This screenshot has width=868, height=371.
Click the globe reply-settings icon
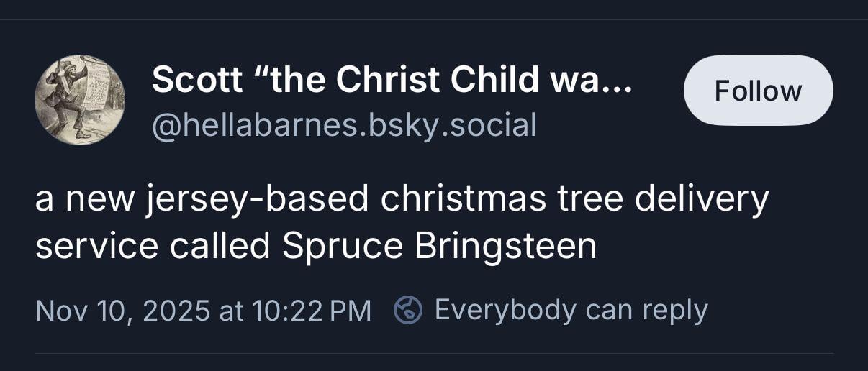pyautogui.click(x=407, y=311)
